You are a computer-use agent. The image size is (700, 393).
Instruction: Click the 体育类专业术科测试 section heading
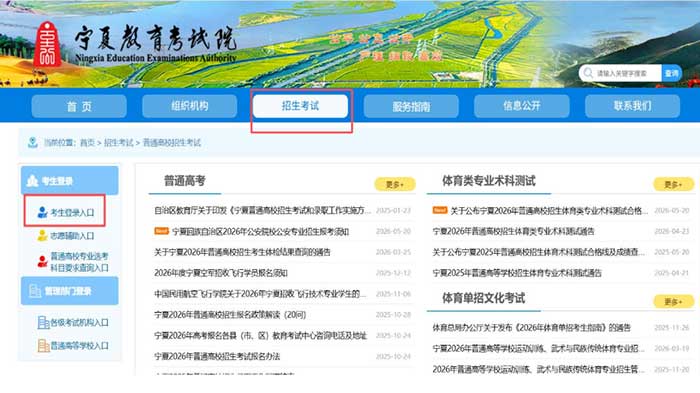489,181
